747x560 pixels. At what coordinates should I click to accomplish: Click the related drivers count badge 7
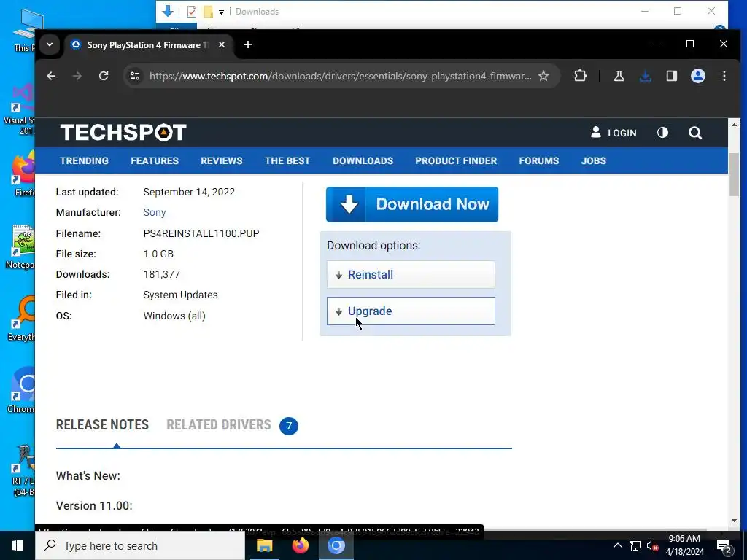[289, 426]
